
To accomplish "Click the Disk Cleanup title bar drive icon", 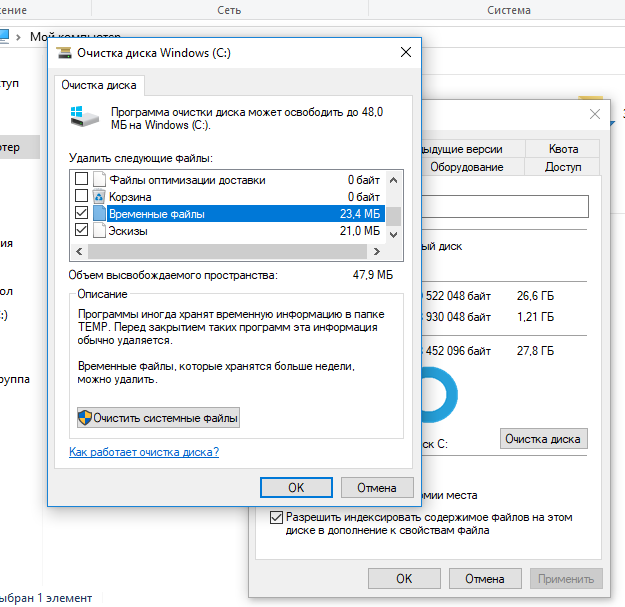I will pyautogui.click(x=64, y=53).
